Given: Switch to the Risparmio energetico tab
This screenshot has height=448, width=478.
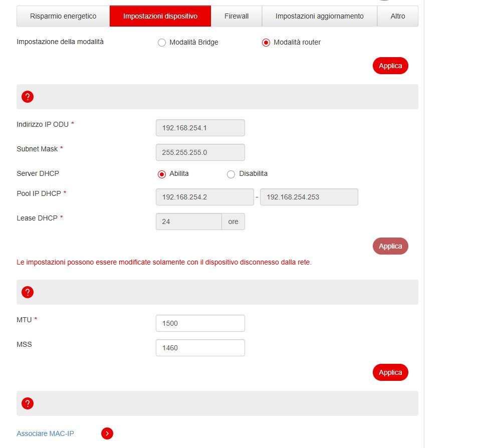Looking at the screenshot, I should click(x=63, y=16).
